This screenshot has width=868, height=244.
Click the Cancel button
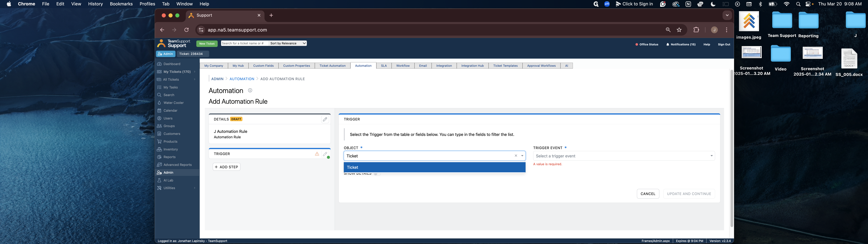(648, 194)
